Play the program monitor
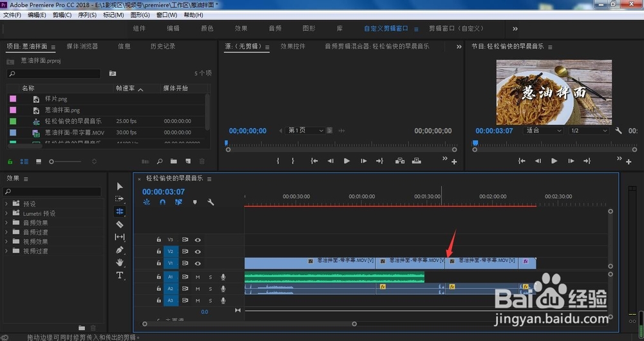The image size is (644, 341). (554, 161)
